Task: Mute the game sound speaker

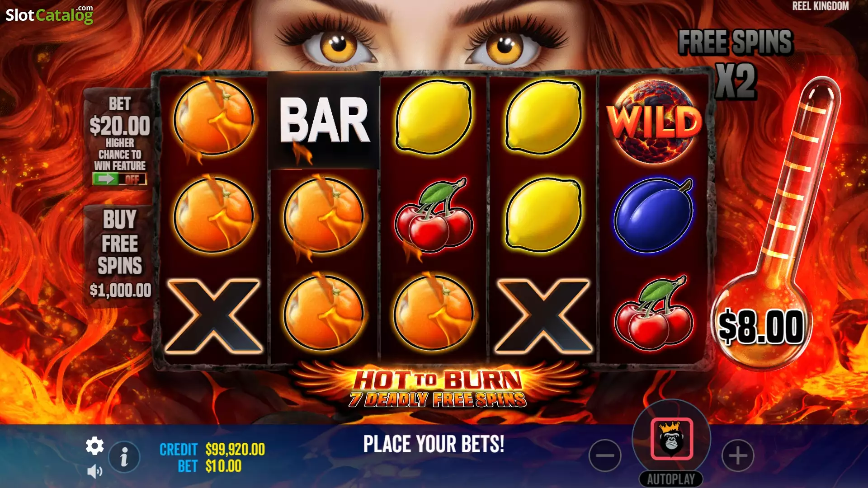Action: (94, 471)
